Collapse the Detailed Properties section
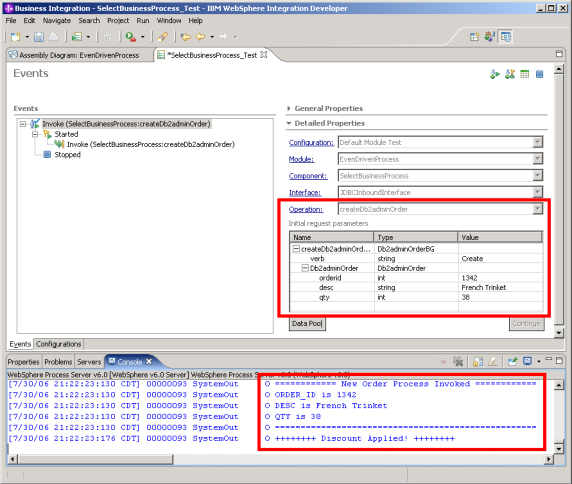The width and height of the screenshot is (572, 484). [289, 123]
